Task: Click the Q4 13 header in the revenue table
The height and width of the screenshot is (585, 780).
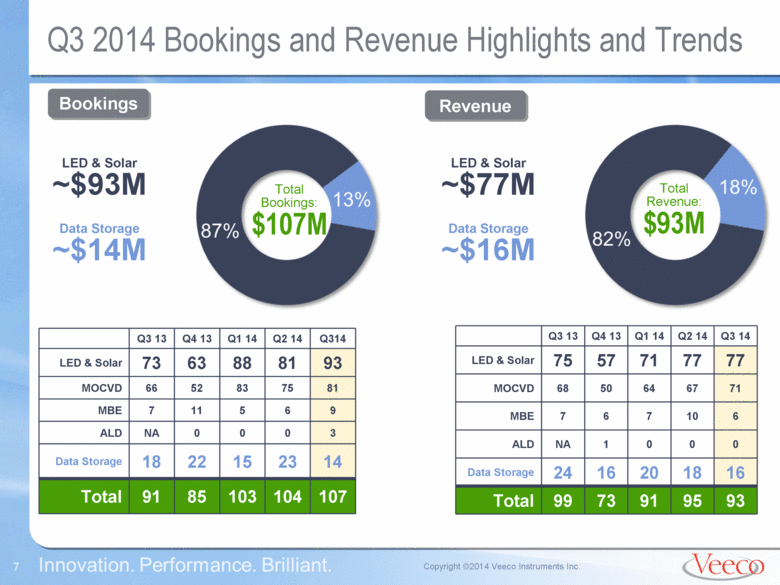Action: (606, 336)
